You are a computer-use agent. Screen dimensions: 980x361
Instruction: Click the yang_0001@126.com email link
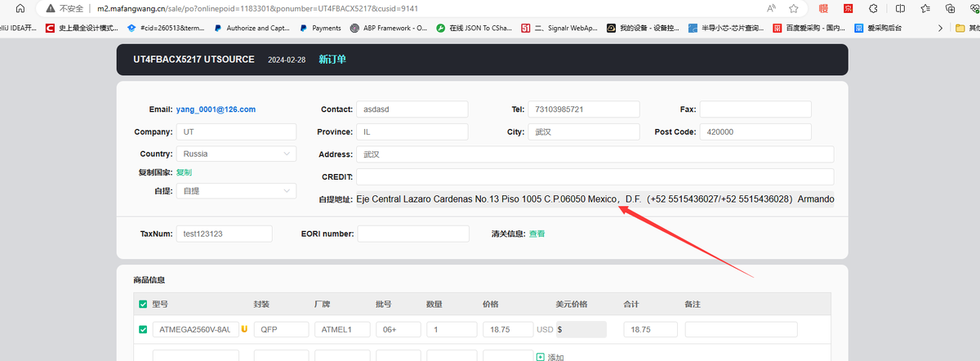click(x=216, y=109)
